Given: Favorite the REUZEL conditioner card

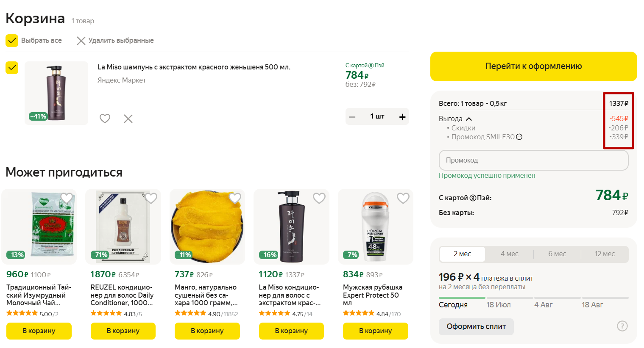Looking at the screenshot, I should [x=151, y=198].
